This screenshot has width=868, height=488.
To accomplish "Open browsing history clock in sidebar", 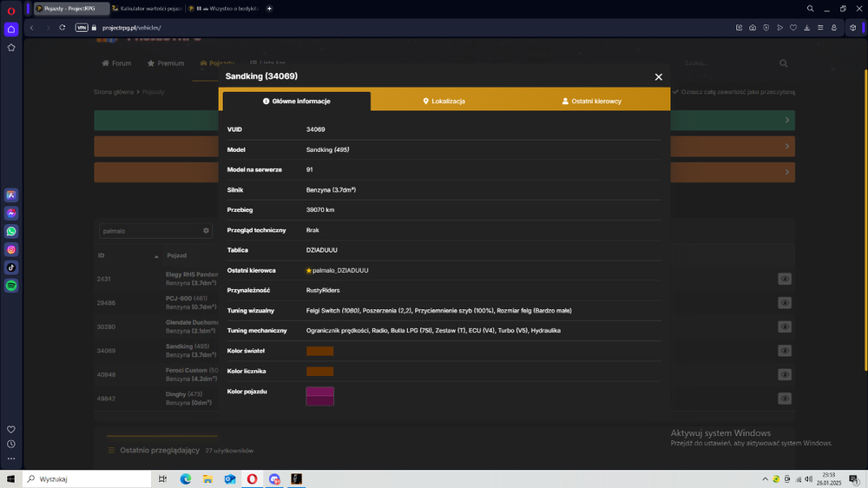I will [x=11, y=445].
